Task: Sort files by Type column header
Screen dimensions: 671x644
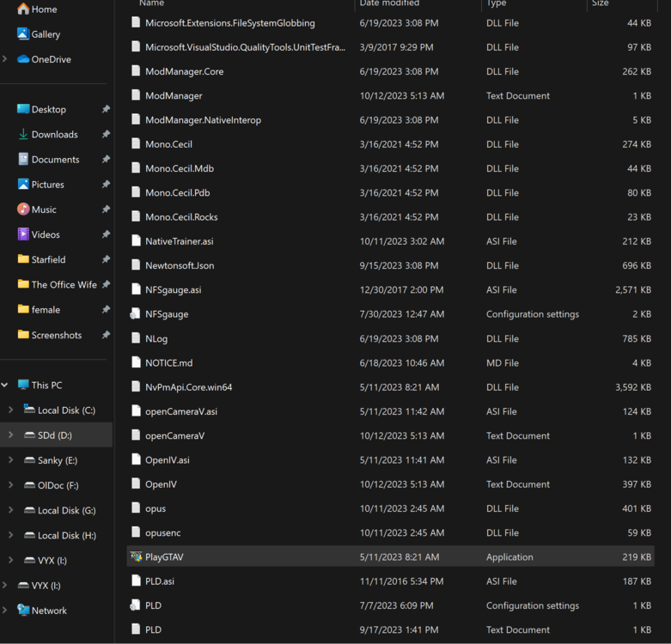Action: tap(497, 3)
